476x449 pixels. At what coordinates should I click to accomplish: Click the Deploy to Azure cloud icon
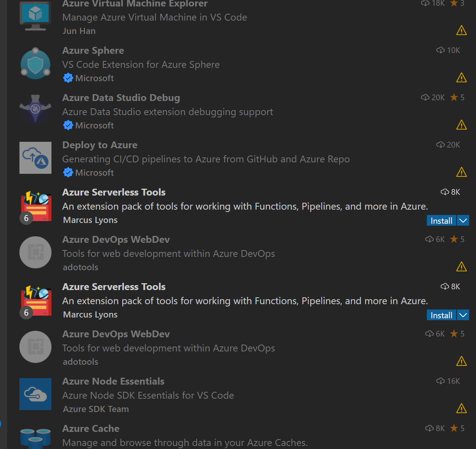[35, 157]
